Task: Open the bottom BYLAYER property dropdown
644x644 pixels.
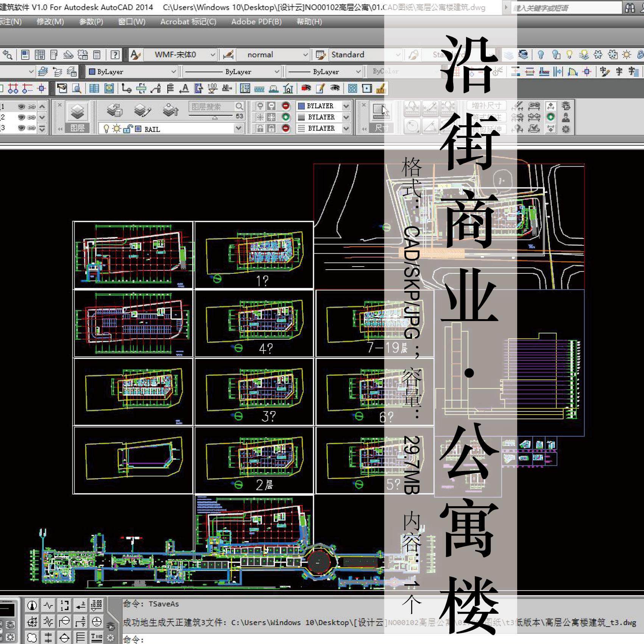Action: (346, 128)
